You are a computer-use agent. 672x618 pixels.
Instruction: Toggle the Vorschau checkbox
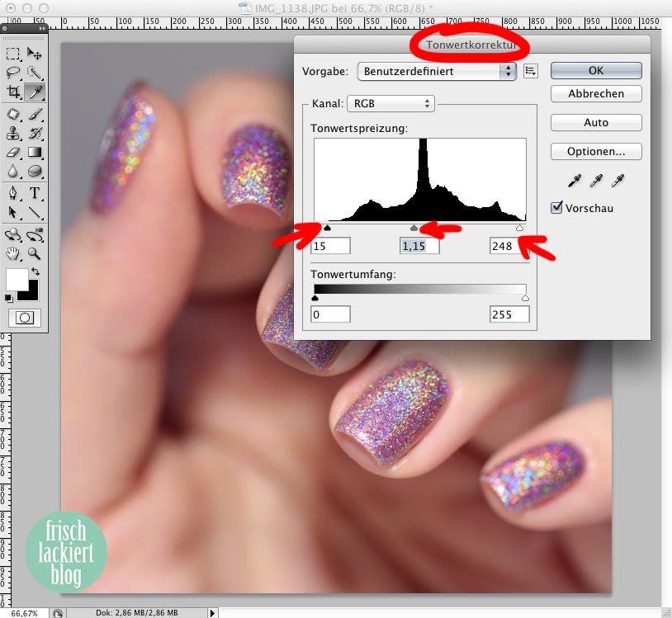[556, 208]
